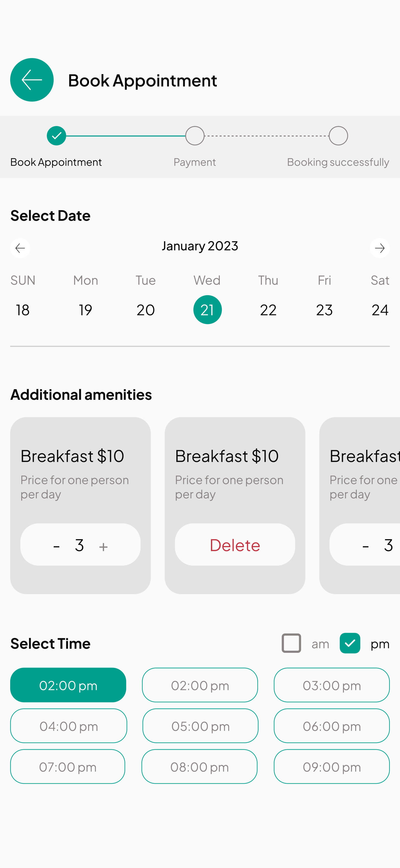Tap the green back arrow button
This screenshot has width=400, height=868.
(x=32, y=80)
